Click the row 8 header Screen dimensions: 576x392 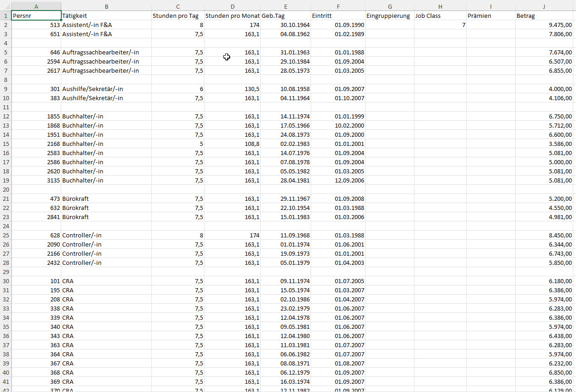click(5, 80)
